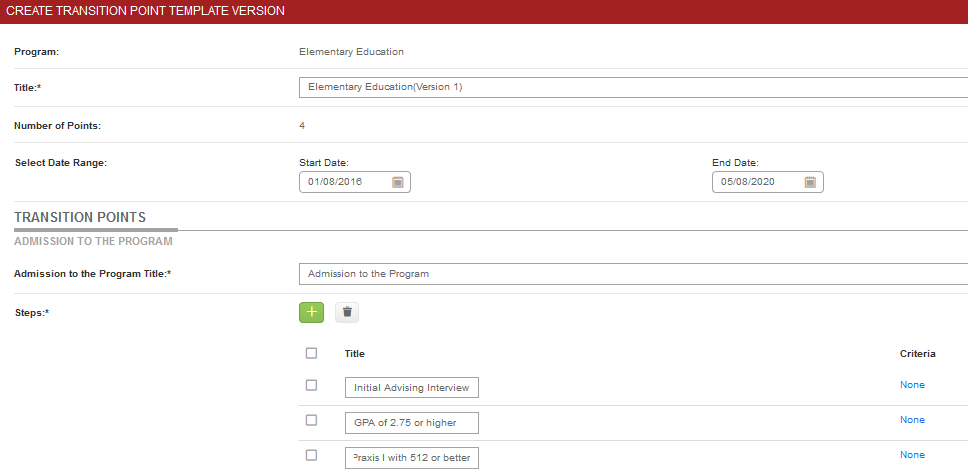Click the Program: field label
Viewport: 968px width, 471px height.
coord(36,52)
